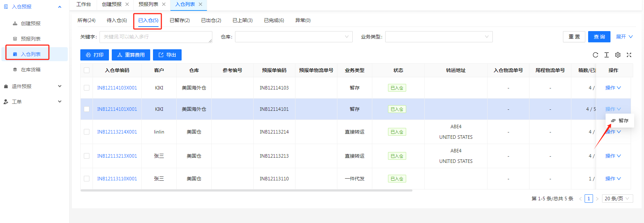Viewport: 644px width, 223px height.
Task: Click 创建预报 sidebar icon
Action: 15,23
